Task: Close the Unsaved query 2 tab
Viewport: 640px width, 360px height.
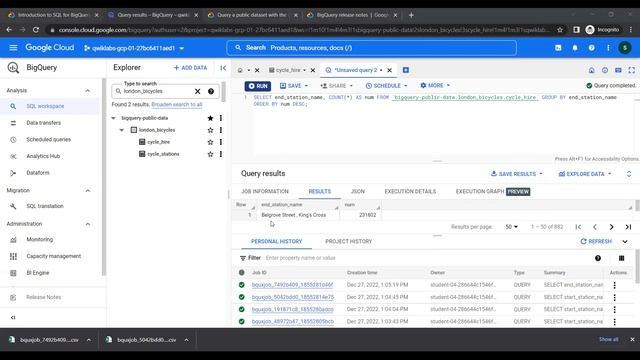Action: coord(389,70)
